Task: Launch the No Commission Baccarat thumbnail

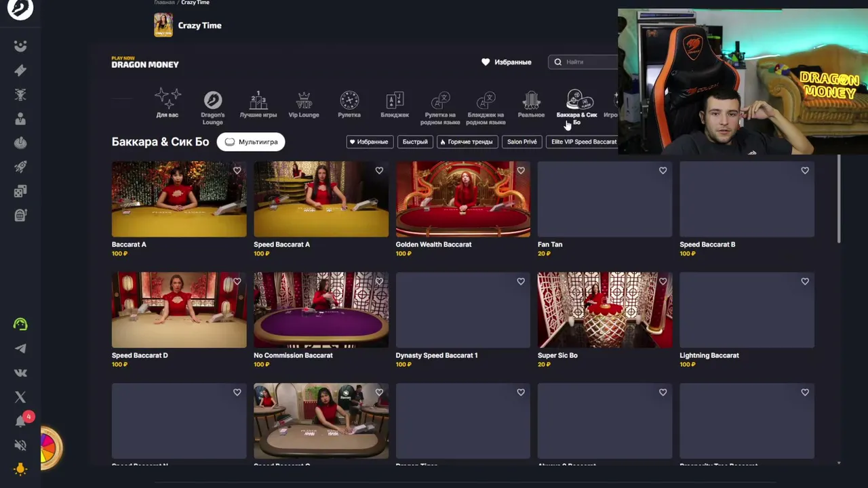Action: [321, 310]
